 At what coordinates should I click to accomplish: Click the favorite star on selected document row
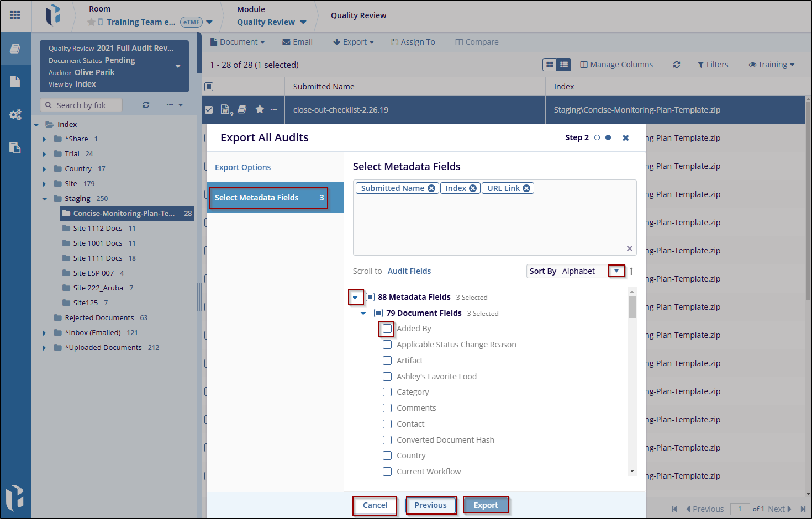[x=260, y=109]
